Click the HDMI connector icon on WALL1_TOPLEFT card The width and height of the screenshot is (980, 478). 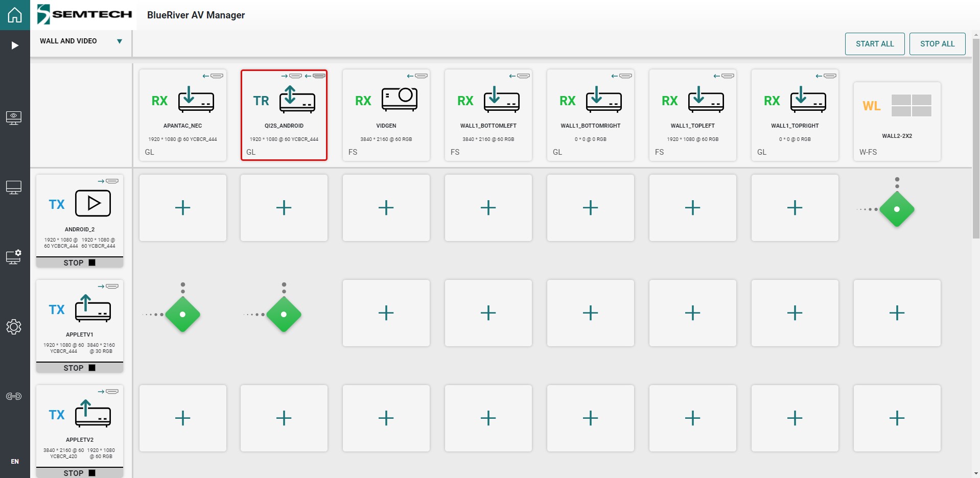pos(728,76)
